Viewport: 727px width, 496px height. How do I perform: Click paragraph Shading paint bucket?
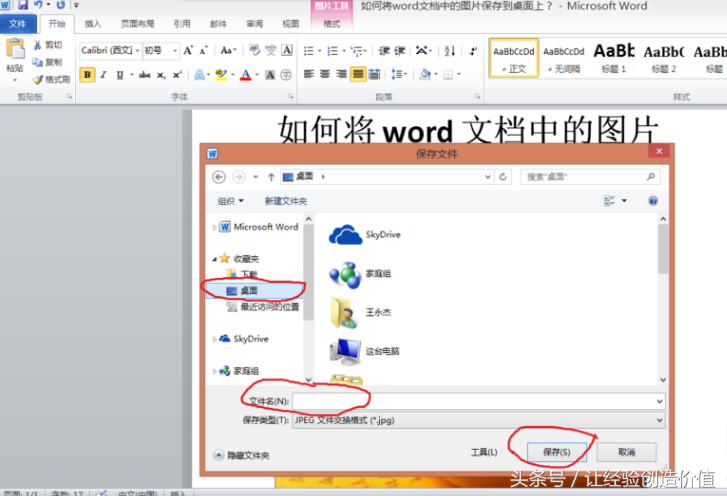click(x=425, y=74)
